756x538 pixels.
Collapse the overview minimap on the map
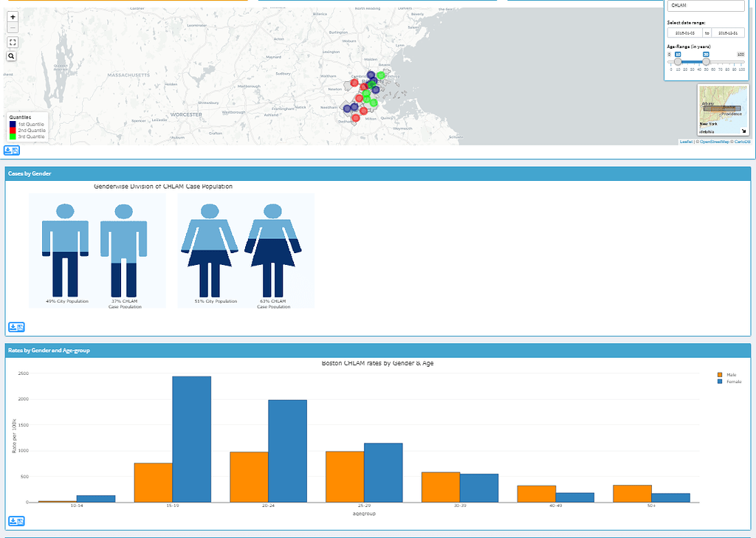point(743,131)
